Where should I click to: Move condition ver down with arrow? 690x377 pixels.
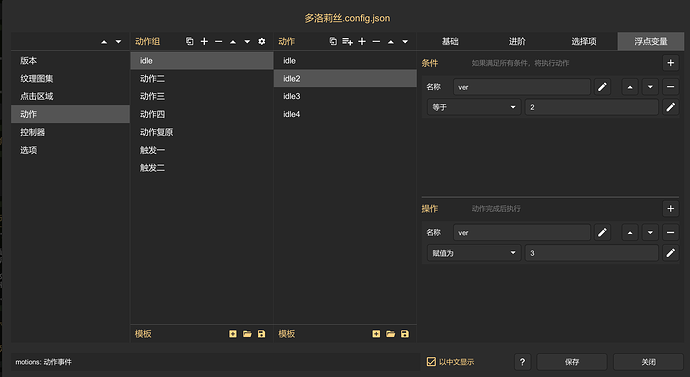pos(650,87)
